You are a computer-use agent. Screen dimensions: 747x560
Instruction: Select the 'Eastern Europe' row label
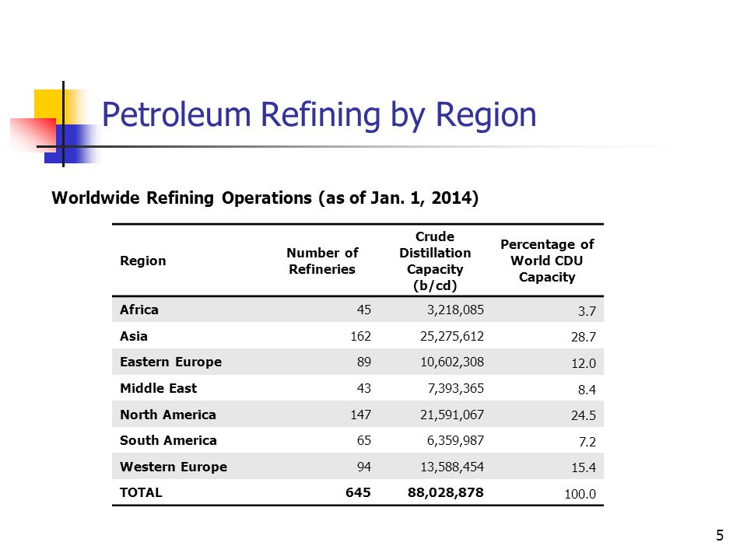coord(170,362)
